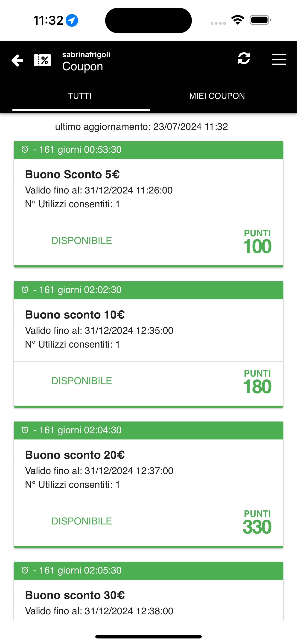Viewport: 297px width, 644px height.
Task: Click the coupon percent ticket icon
Action: (x=43, y=60)
